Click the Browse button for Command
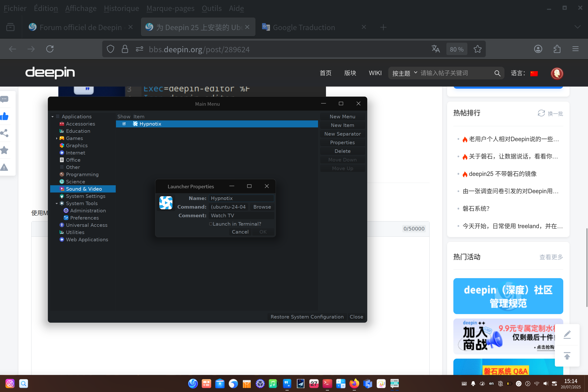 pyautogui.click(x=262, y=207)
